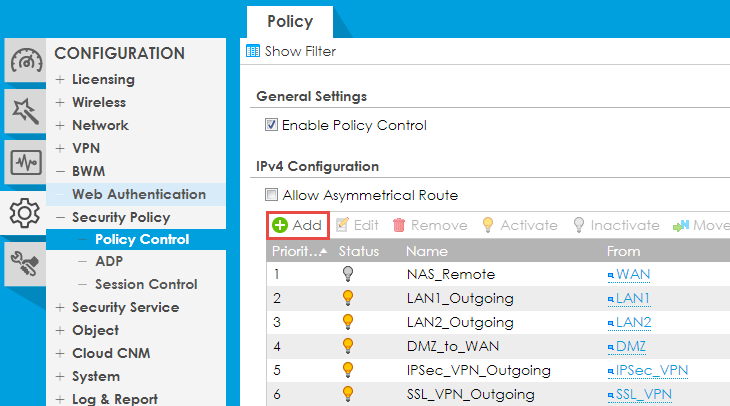Open the WAN zone link
This screenshot has height=406, width=730.
click(626, 274)
